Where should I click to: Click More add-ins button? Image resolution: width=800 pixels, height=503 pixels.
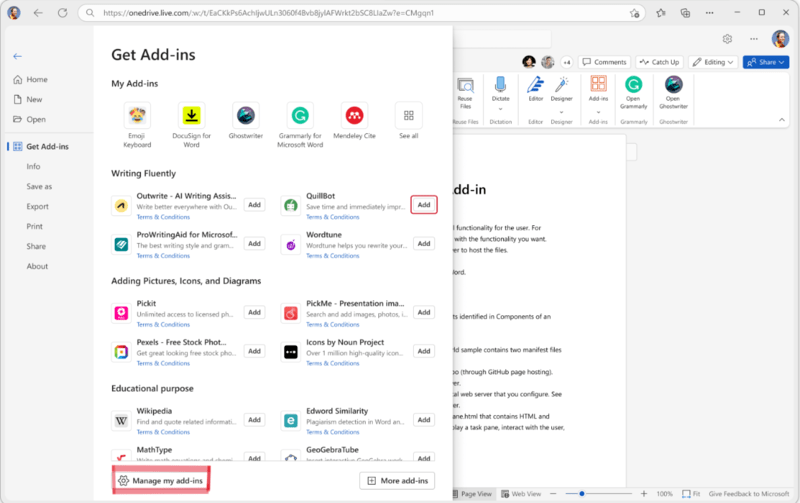[x=397, y=481]
